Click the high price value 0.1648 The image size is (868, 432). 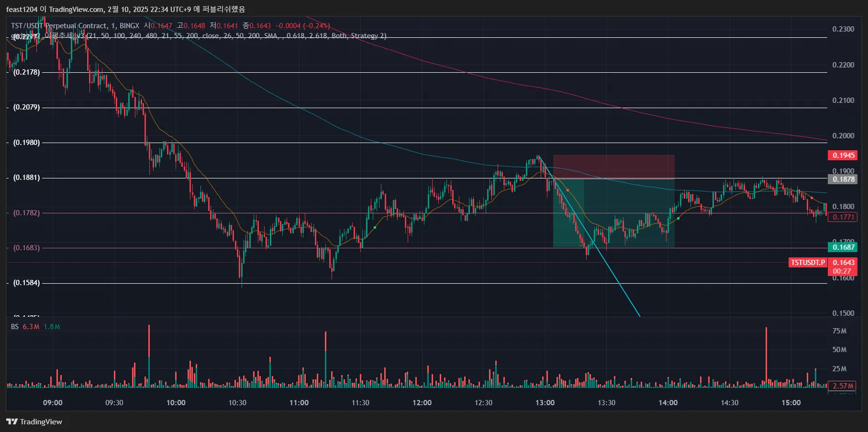[194, 26]
